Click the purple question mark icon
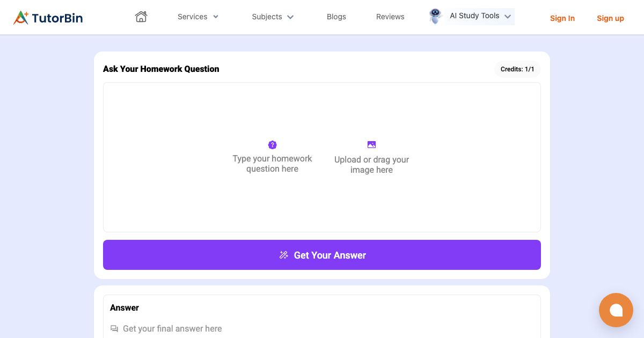This screenshot has height=338, width=644. point(272,145)
